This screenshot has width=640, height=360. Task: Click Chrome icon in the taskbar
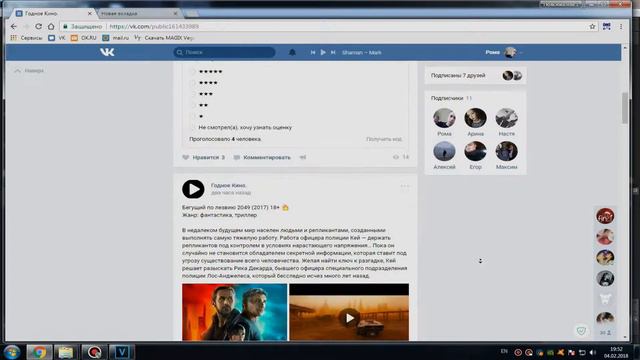tap(39, 352)
